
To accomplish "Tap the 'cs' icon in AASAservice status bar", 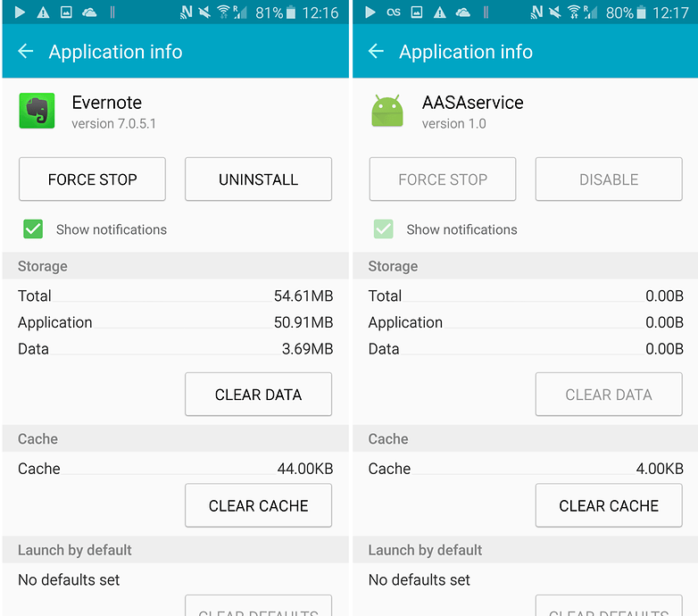I will [394, 12].
